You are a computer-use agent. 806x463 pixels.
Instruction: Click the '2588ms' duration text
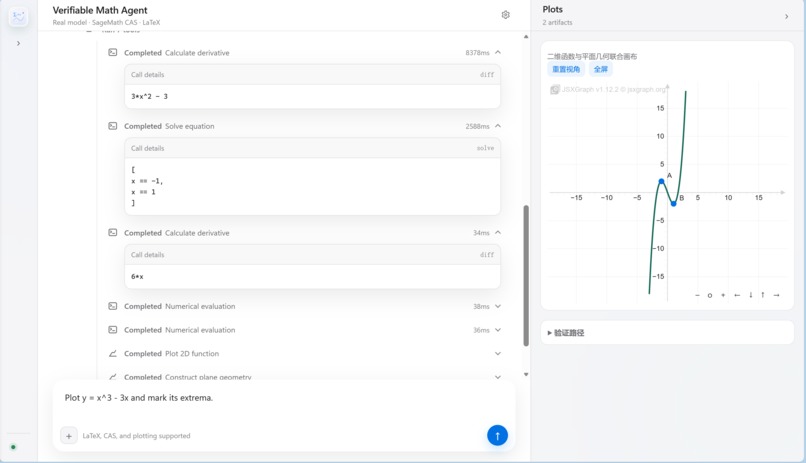coord(477,126)
